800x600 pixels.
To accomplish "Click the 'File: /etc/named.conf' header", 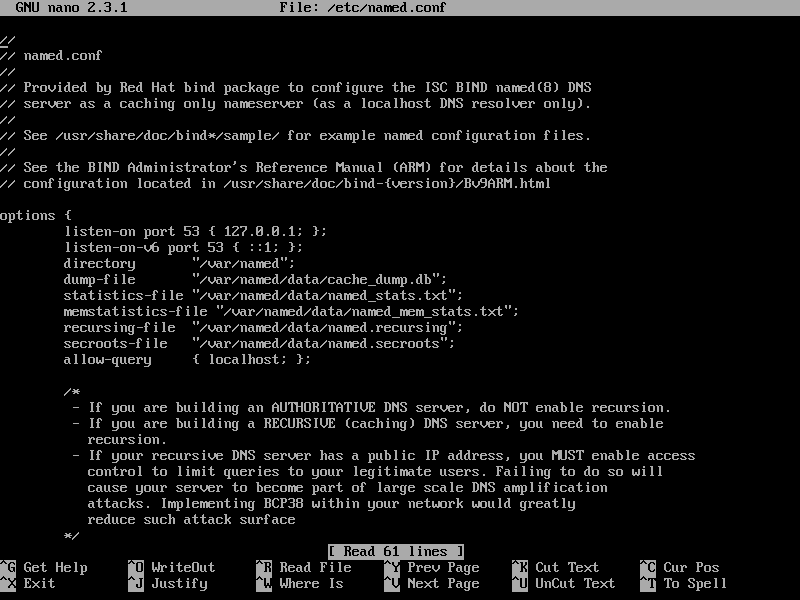I will click(x=362, y=8).
